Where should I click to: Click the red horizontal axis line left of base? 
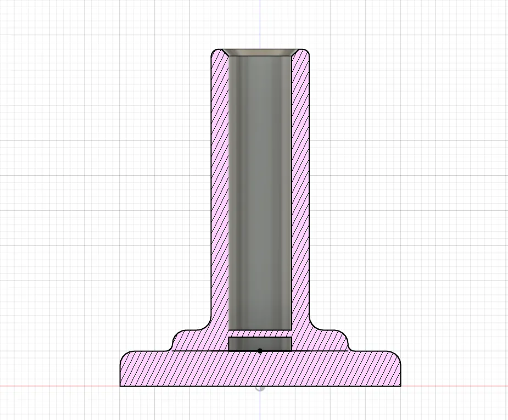point(60,385)
